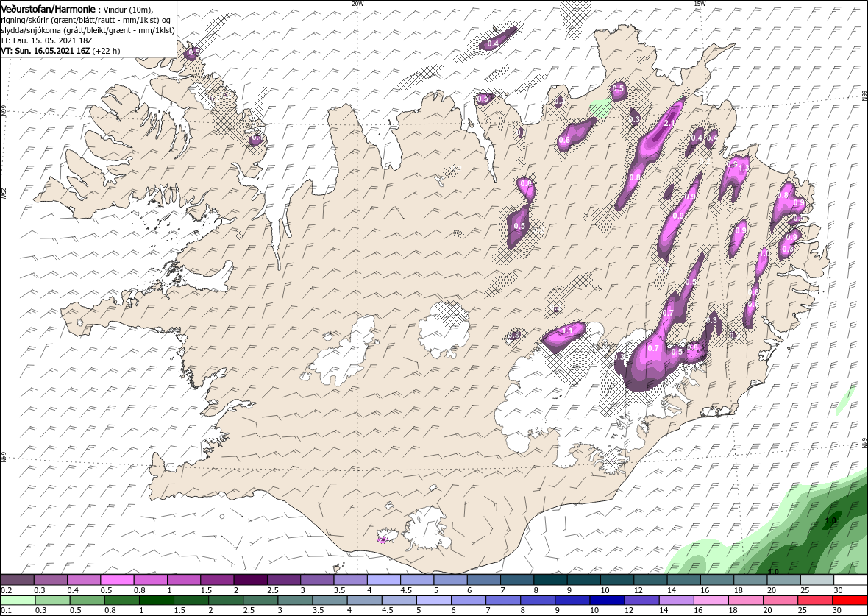
Task: Click bottom legend swatch starting at 25
Action: [x=816, y=601]
